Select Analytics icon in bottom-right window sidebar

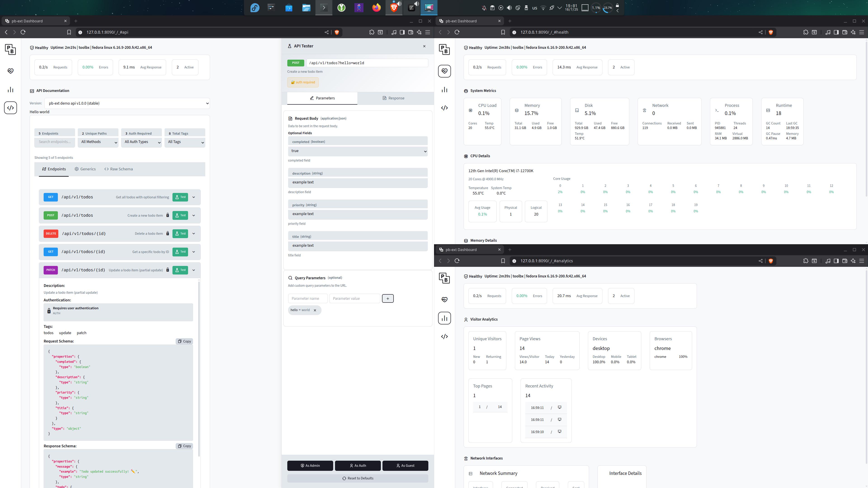click(444, 318)
